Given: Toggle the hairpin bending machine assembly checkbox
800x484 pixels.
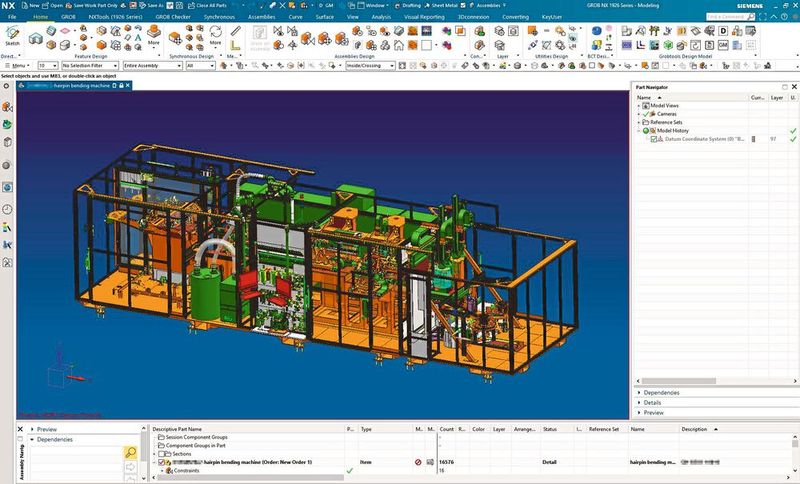Looking at the screenshot, I should point(162,462).
